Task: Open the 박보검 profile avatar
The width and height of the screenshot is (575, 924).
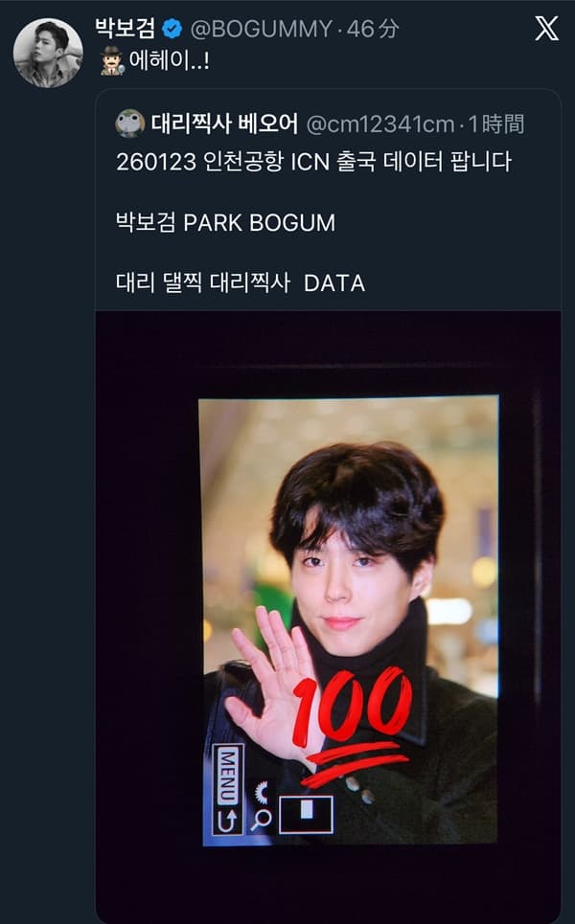Action: tap(48, 53)
